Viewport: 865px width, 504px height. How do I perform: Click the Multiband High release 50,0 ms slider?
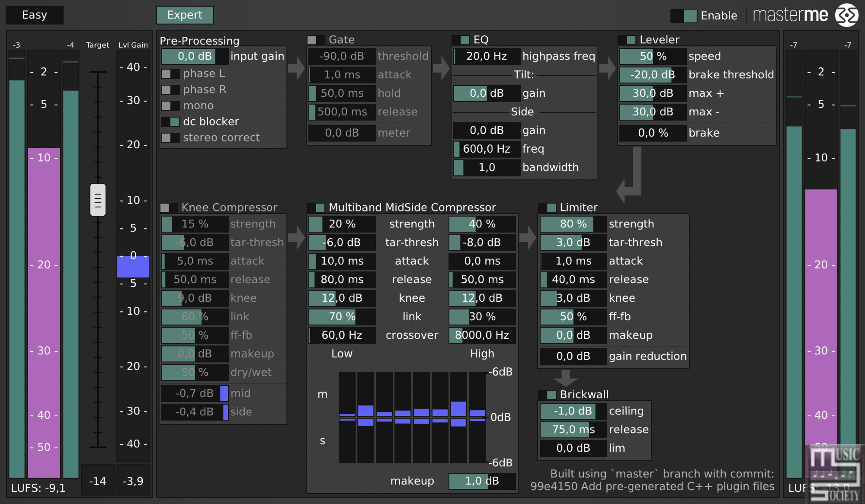(482, 280)
